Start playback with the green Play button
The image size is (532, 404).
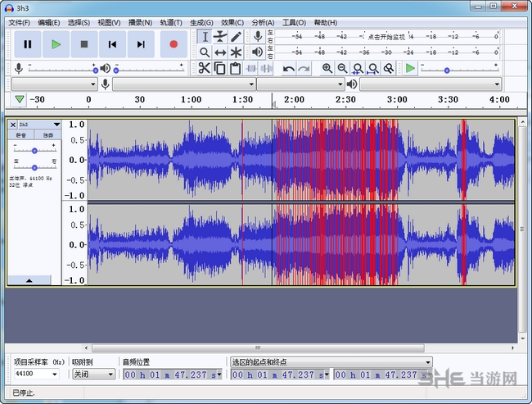pyautogui.click(x=56, y=44)
